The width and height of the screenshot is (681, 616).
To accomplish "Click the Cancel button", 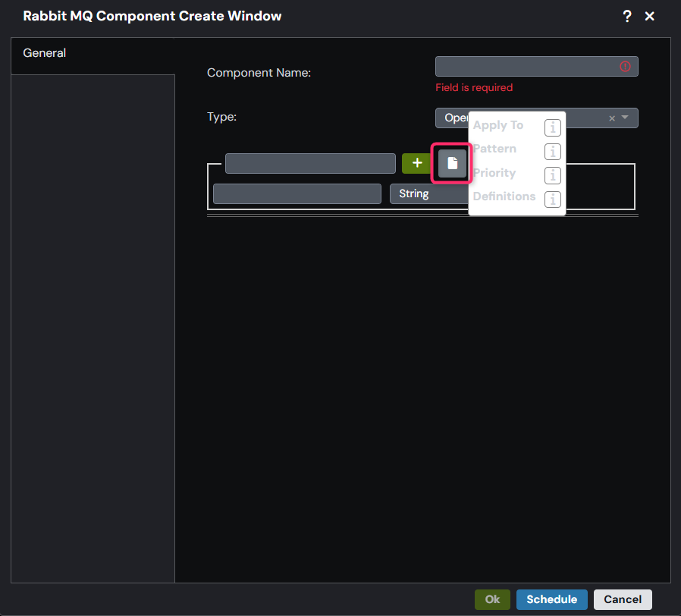I will pos(623,599).
